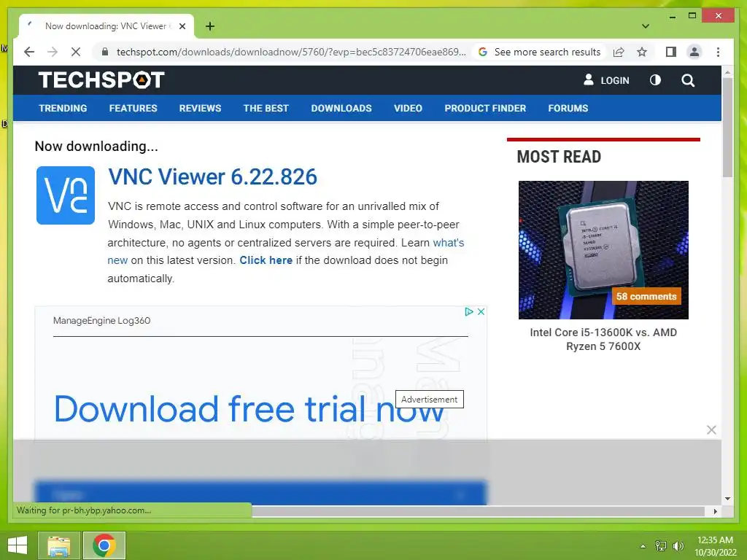Open the Chrome profile avatar
747x560 pixels.
694,52
